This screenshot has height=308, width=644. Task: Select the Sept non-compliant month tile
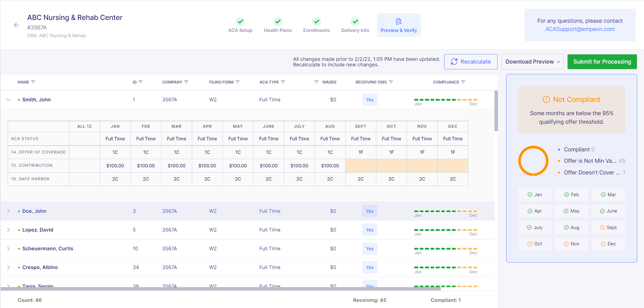click(x=608, y=228)
